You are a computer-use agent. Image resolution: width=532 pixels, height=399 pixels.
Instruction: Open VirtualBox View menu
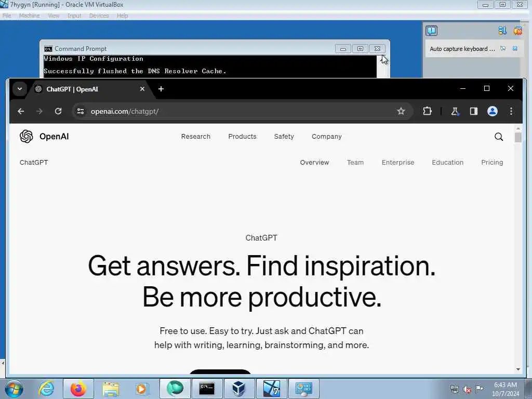tap(54, 16)
